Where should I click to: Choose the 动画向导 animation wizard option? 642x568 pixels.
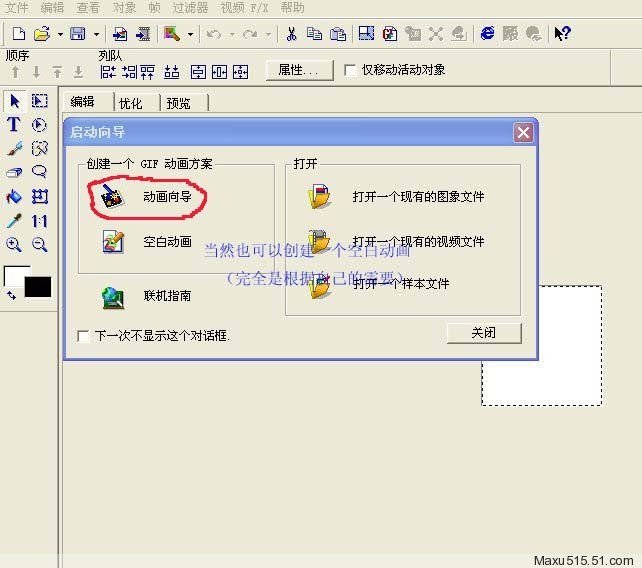click(x=147, y=197)
